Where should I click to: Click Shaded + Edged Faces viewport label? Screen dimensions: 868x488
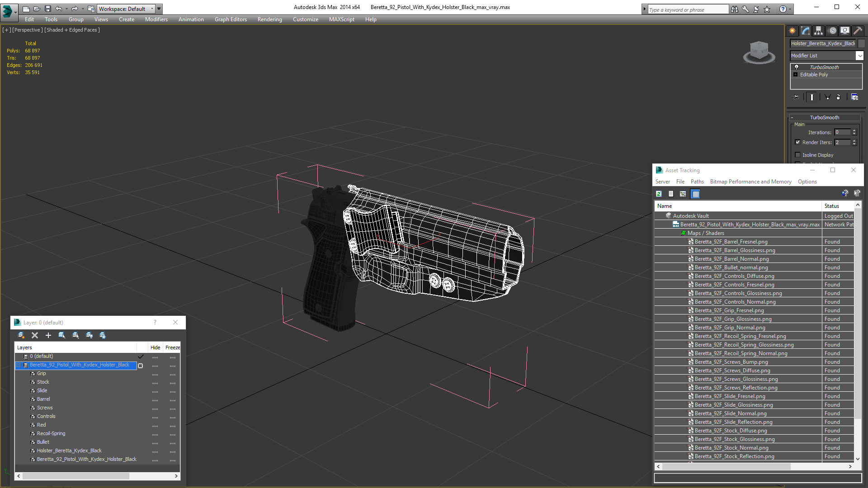tap(72, 30)
